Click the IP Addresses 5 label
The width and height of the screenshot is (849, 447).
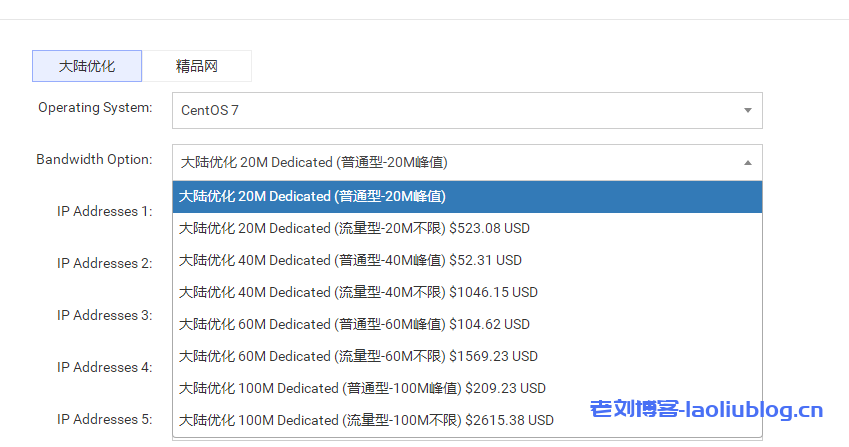coord(104,419)
